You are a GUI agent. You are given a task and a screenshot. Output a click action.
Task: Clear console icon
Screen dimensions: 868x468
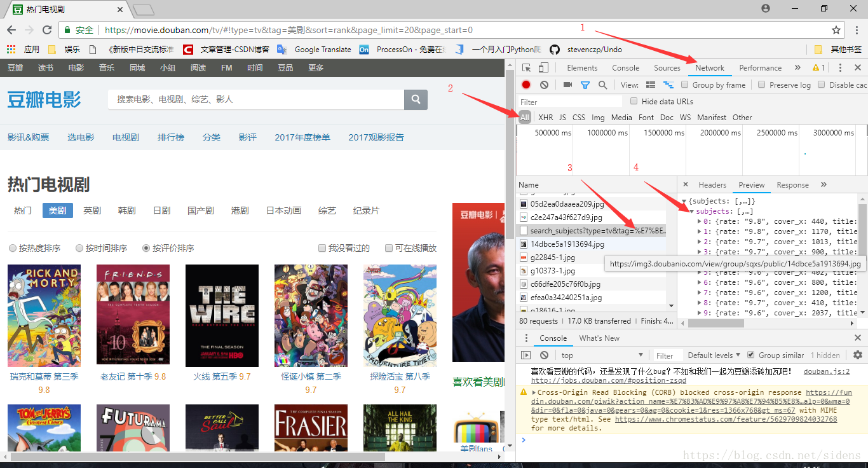[x=544, y=355]
